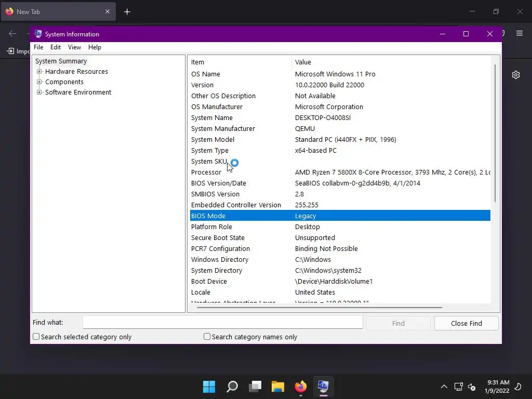Open the View menu
Screen dimensions: 532x399
pos(74,47)
